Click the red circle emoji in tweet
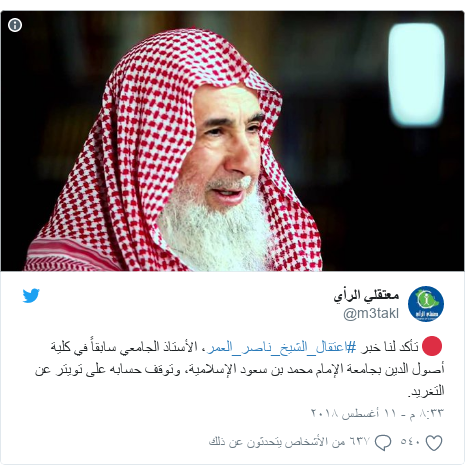Screen dimensions: 465x475 coord(432,346)
